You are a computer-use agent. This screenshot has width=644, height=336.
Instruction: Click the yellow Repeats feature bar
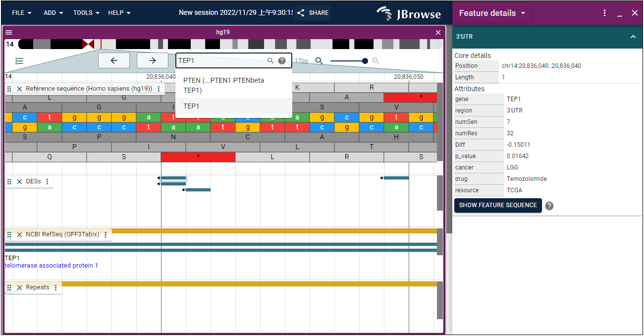249,284
